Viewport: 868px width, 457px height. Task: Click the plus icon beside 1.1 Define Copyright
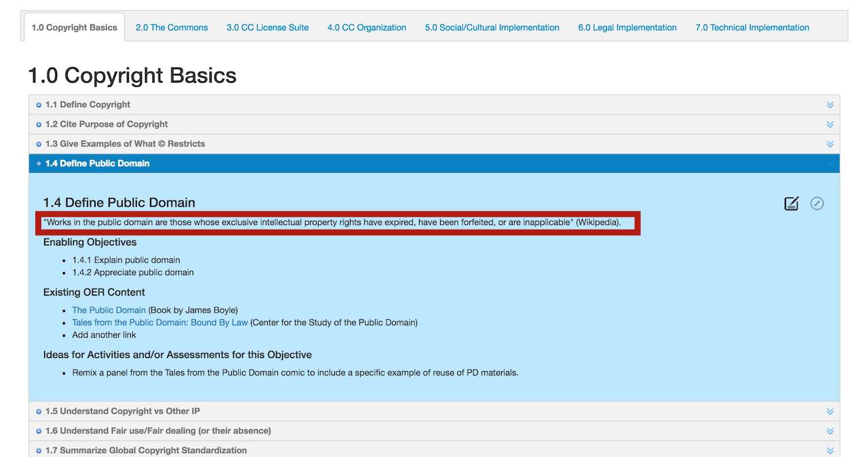tap(39, 105)
